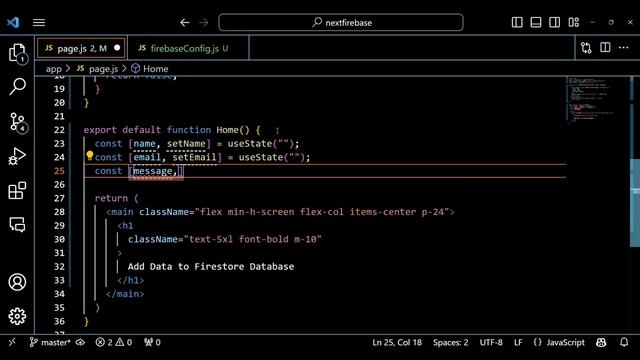The height and width of the screenshot is (360, 640).
Task: Open the Extensions view
Action: 17,190
